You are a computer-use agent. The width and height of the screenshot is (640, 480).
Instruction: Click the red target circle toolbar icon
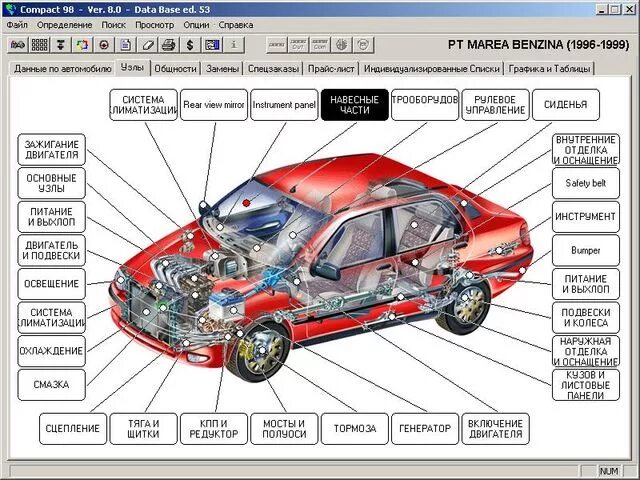(104, 44)
